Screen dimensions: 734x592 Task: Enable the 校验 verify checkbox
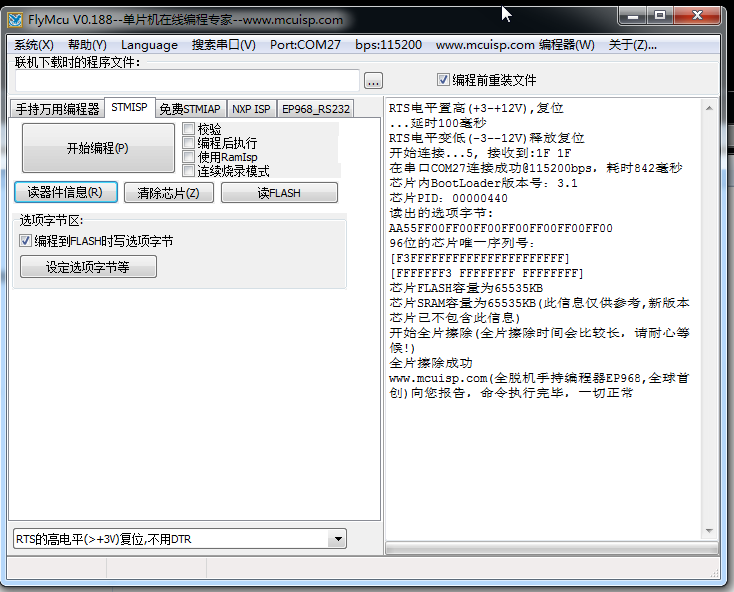[189, 129]
